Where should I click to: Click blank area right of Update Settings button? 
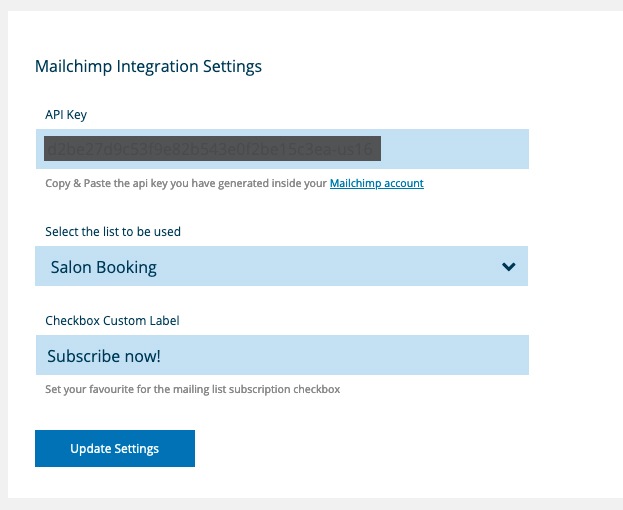(x=400, y=449)
